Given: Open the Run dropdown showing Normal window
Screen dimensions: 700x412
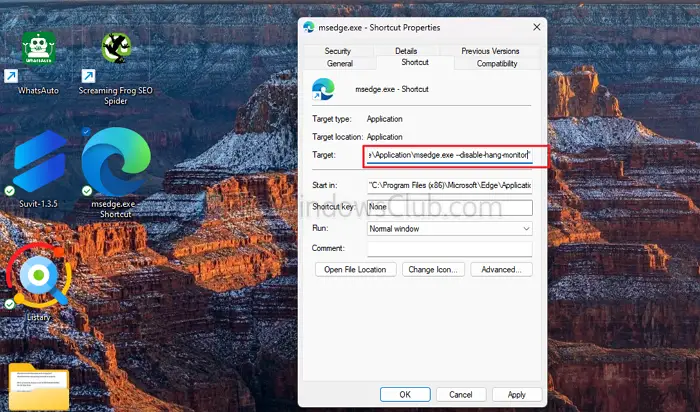Looking at the screenshot, I should click(450, 229).
